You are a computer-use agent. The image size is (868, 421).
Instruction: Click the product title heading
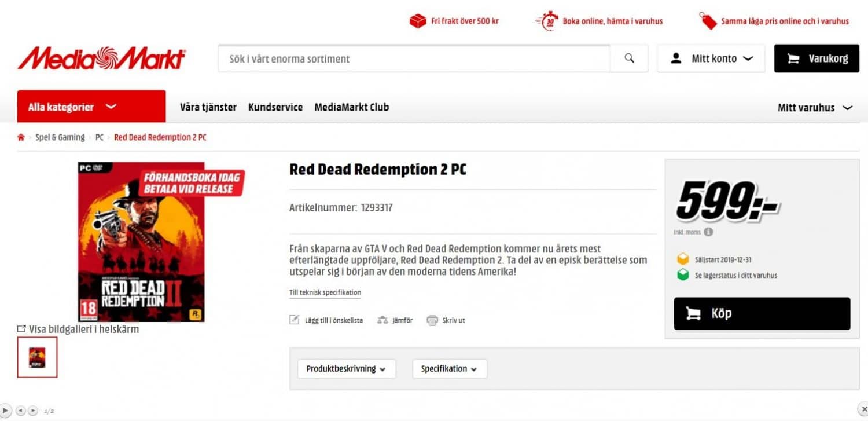point(378,169)
